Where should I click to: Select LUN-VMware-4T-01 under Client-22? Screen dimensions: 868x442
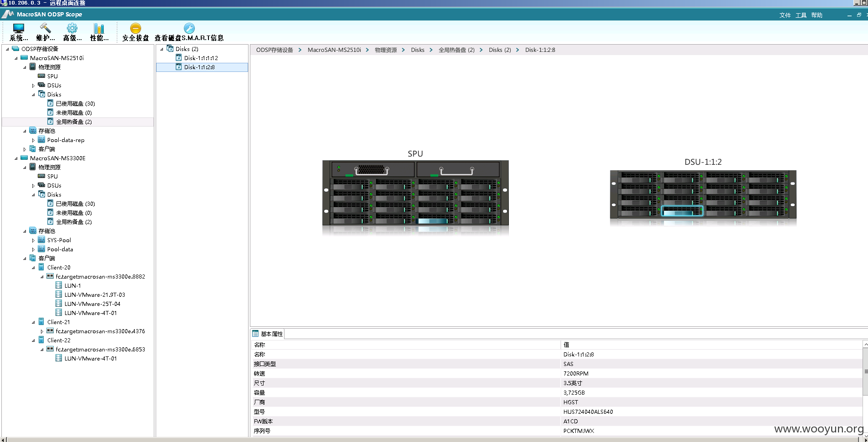91,358
